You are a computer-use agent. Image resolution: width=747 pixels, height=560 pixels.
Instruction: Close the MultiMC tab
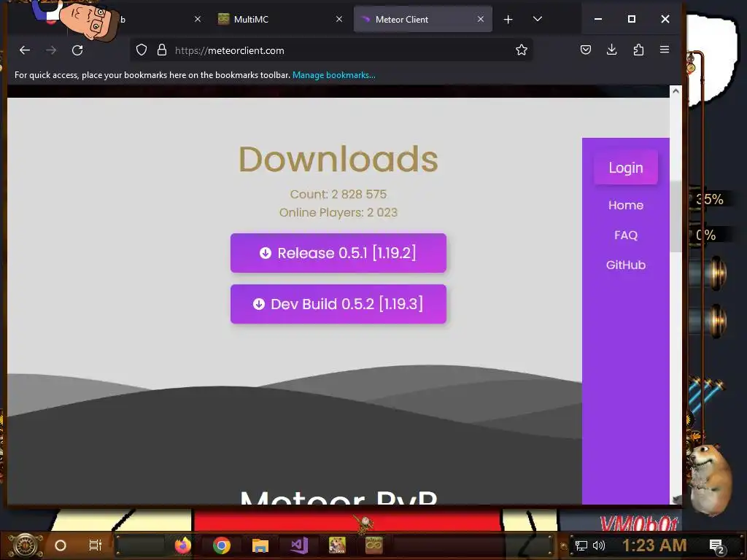pos(339,19)
